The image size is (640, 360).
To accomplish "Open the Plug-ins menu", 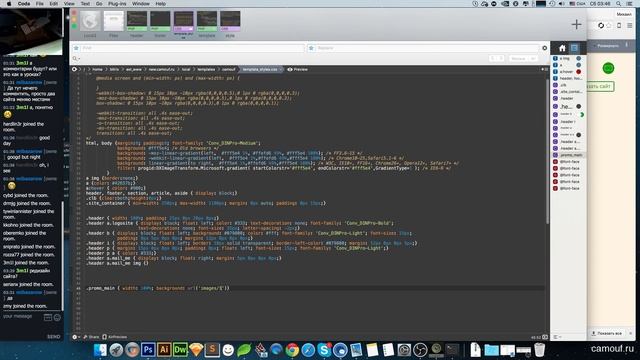I will 117,3.
